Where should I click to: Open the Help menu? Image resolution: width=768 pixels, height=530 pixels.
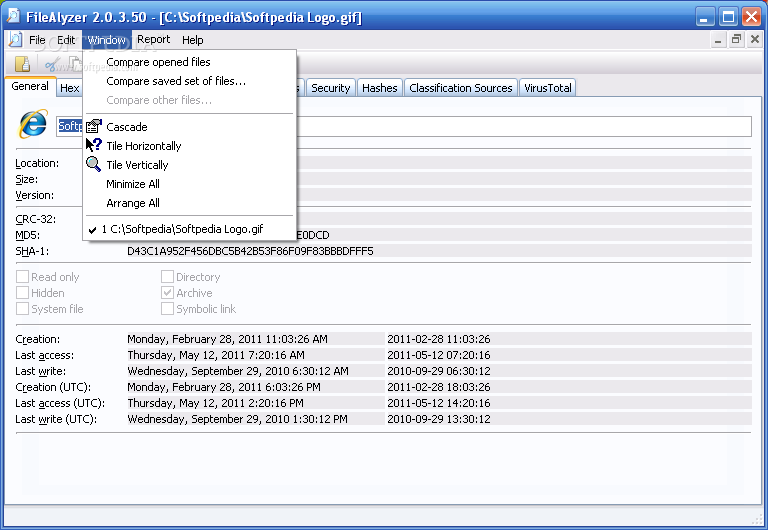[x=192, y=40]
